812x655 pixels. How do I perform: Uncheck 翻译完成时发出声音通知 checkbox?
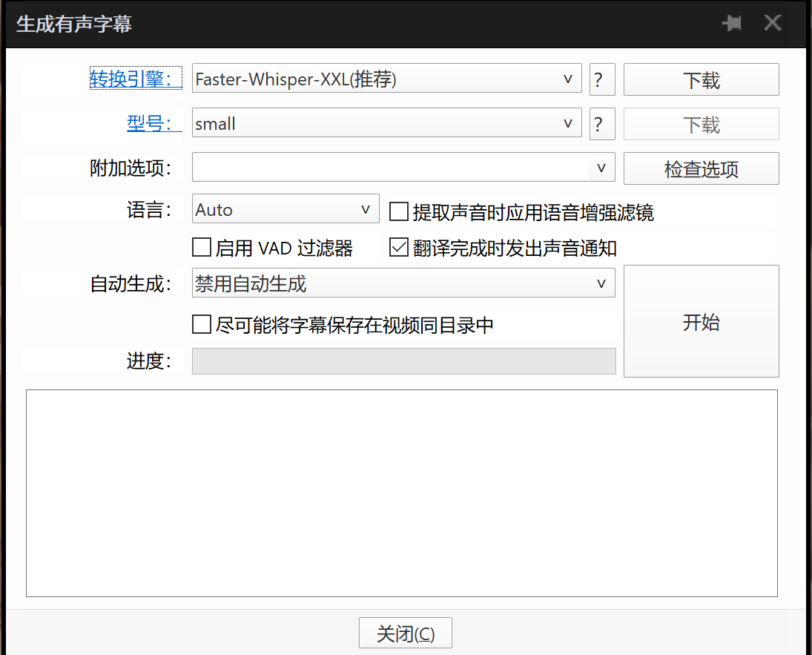pos(399,247)
